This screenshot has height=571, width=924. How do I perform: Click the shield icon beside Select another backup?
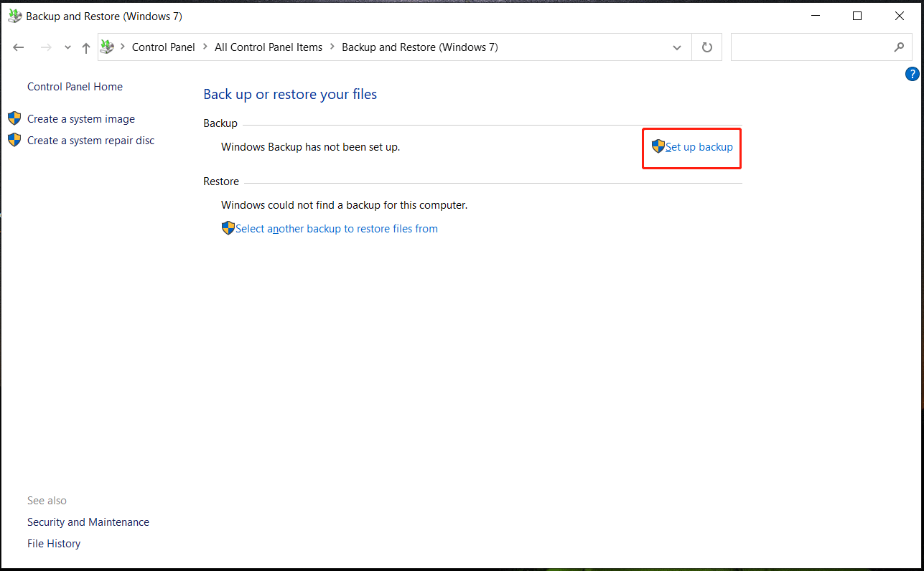228,228
